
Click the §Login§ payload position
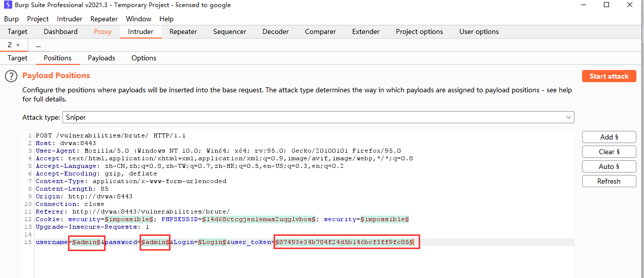coord(212,242)
